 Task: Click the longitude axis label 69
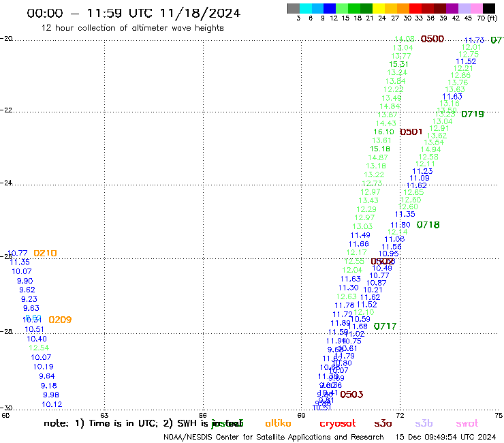click(x=301, y=416)
